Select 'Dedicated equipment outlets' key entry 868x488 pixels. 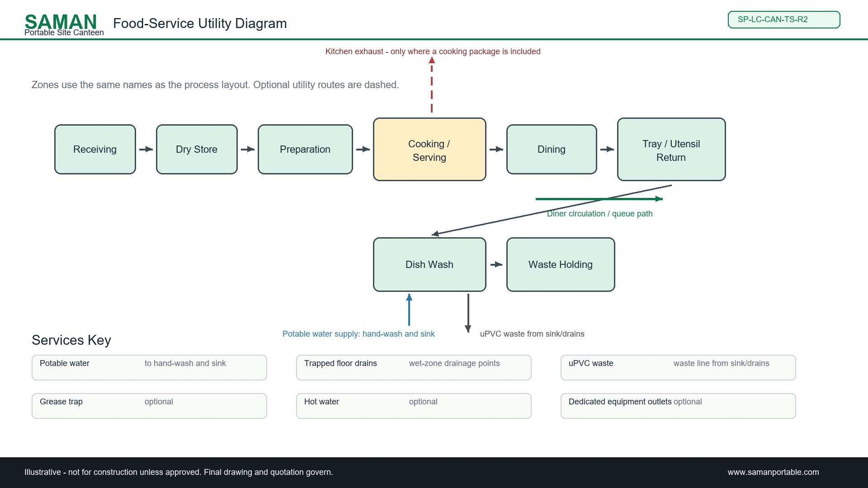pos(620,402)
